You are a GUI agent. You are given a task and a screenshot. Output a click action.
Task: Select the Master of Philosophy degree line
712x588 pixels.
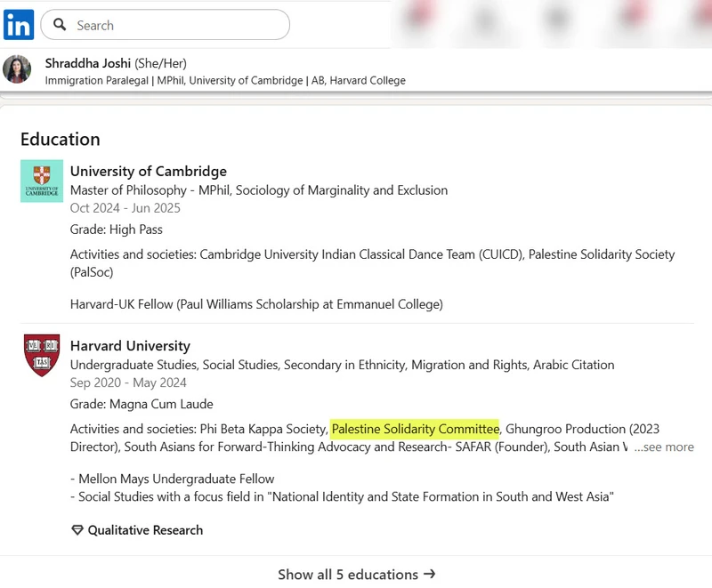[x=259, y=190]
